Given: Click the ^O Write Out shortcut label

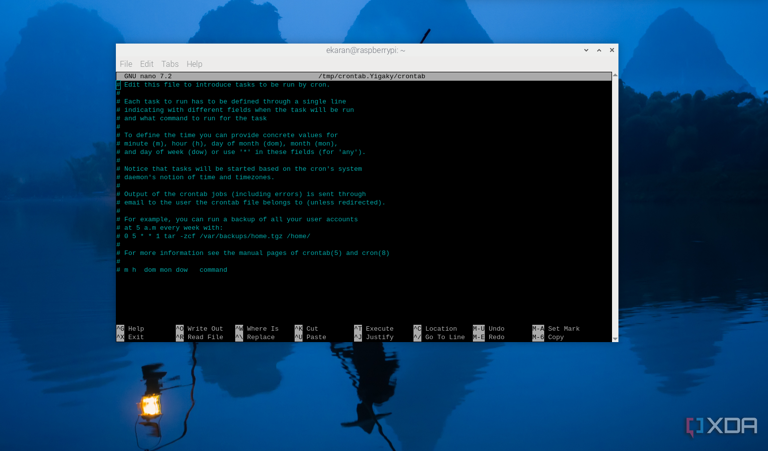Looking at the screenshot, I should pyautogui.click(x=199, y=329).
